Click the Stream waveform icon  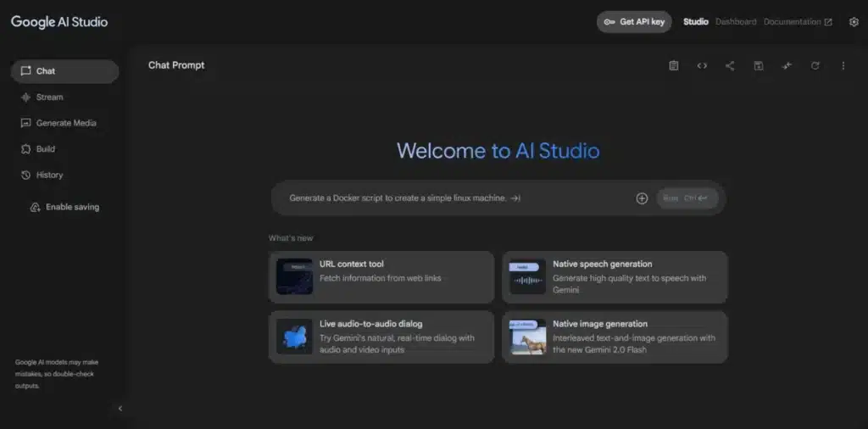25,97
